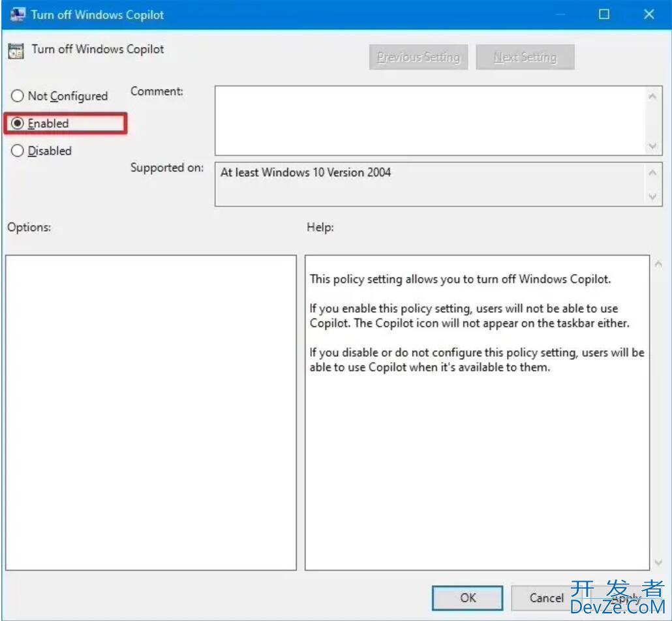
Task: Click inside the Comment text box
Action: [x=430, y=121]
